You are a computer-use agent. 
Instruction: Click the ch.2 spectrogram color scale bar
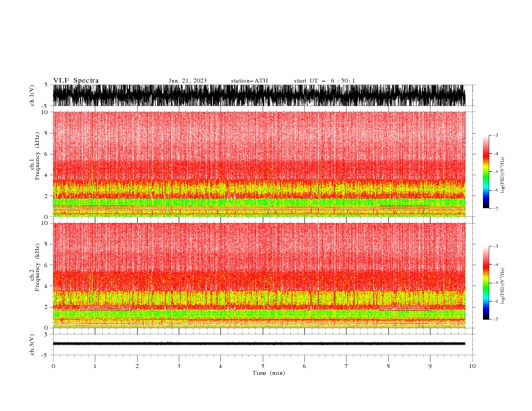(x=486, y=283)
